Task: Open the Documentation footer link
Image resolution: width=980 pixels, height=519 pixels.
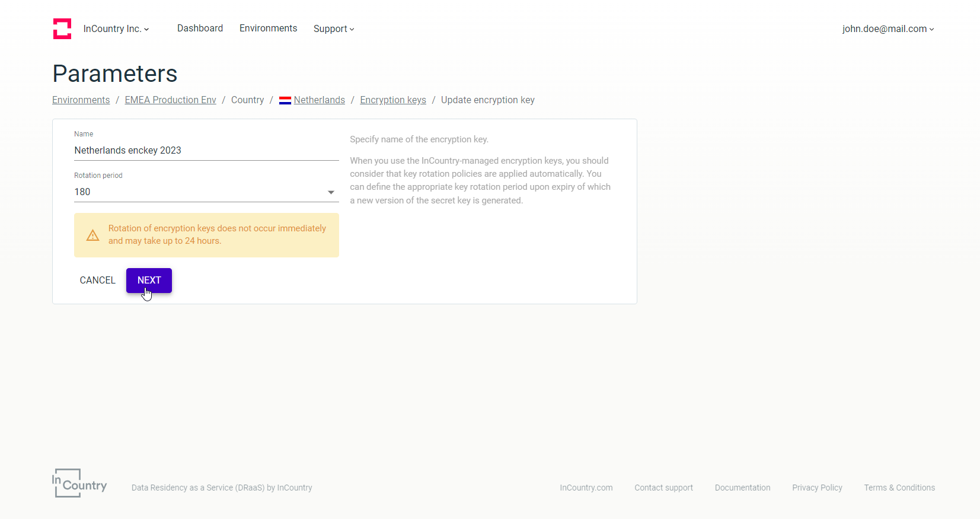Action: 742,488
